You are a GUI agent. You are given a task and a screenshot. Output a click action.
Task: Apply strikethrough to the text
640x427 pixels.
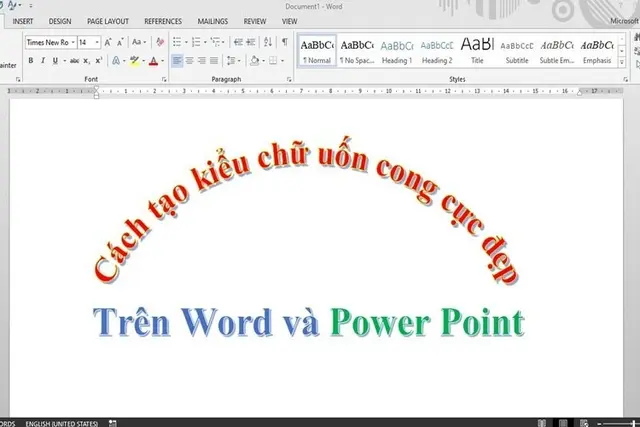(x=74, y=61)
